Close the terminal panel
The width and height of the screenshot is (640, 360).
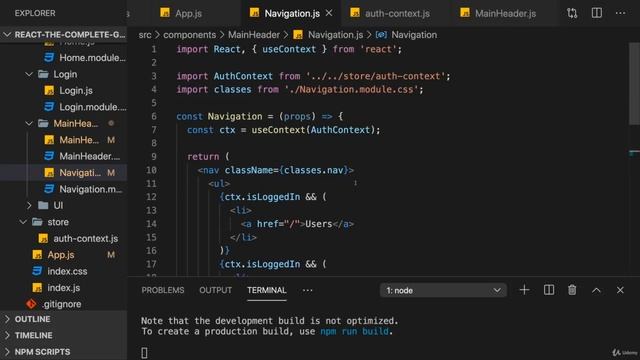coord(620,290)
